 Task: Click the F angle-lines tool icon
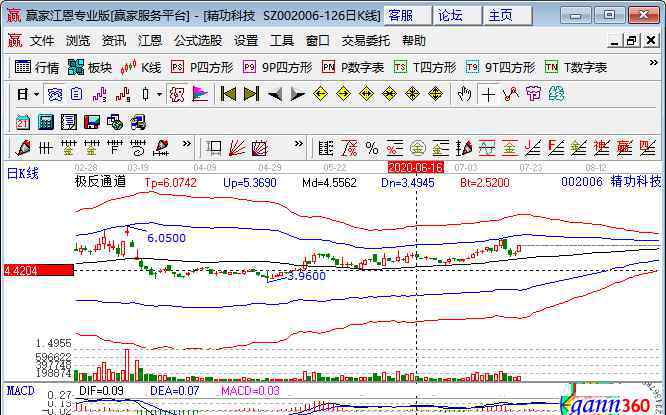[x=556, y=148]
